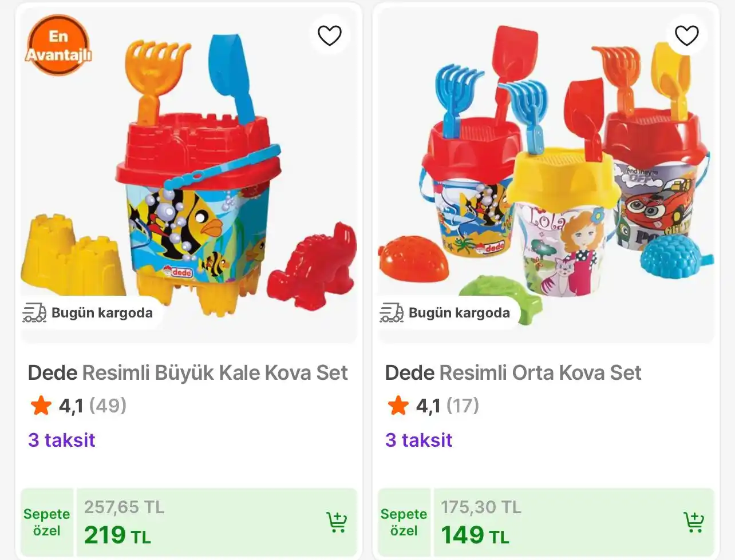The image size is (735, 560).
Task: Add the 219 TL item to cart
Action: 337,522
